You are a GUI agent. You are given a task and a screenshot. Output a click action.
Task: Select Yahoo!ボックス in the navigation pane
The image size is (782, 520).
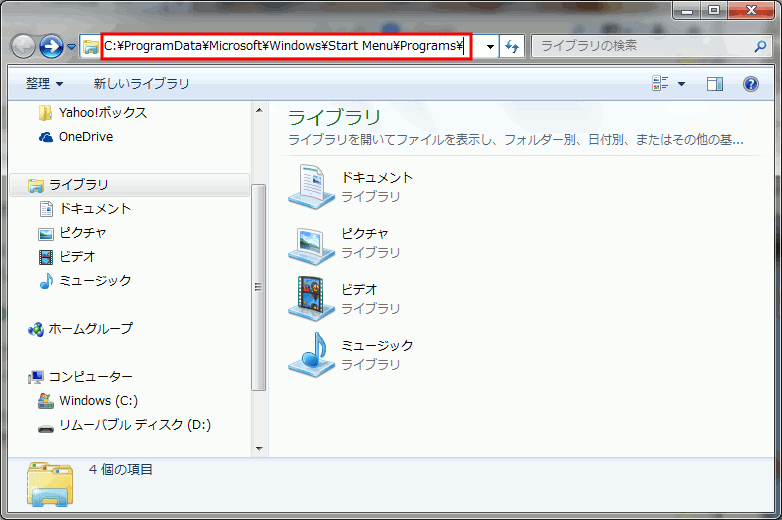pyautogui.click(x=102, y=113)
